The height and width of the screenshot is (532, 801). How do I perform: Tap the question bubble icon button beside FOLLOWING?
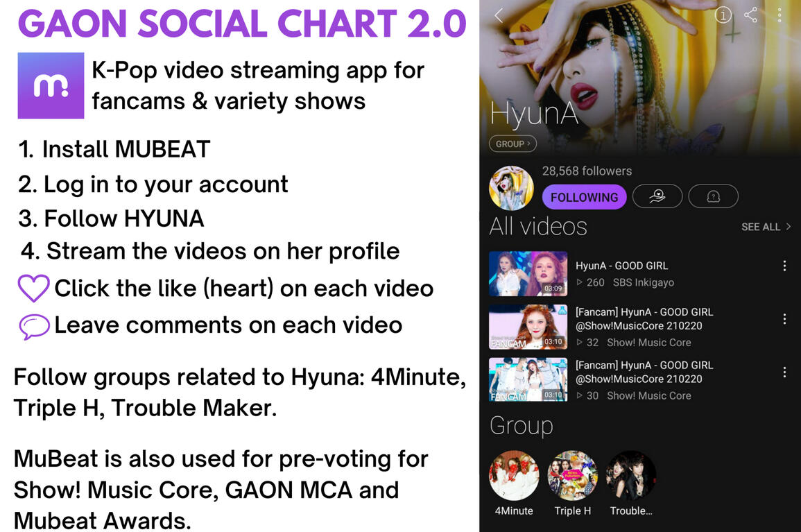click(713, 196)
